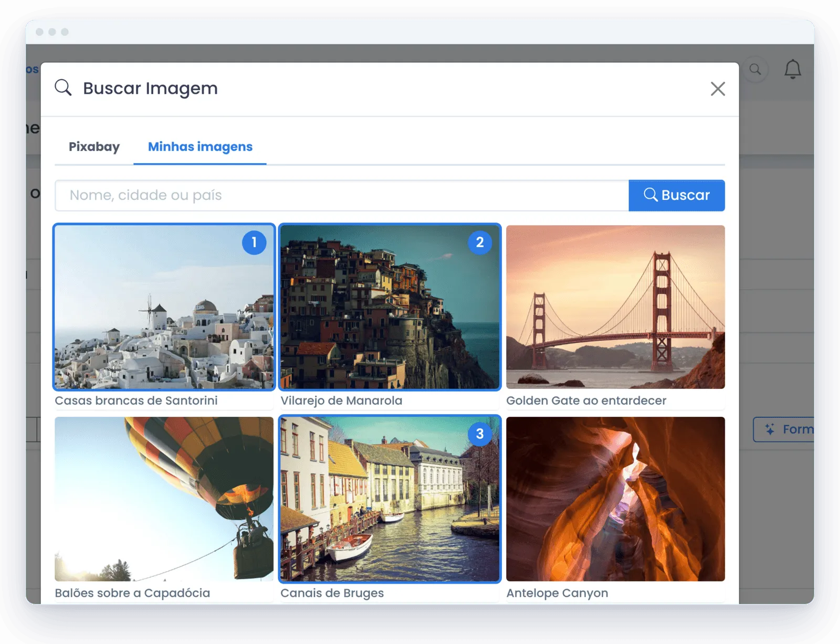The image size is (840, 644).
Task: Click the caption Canais de Bruges
Action: pos(332,593)
